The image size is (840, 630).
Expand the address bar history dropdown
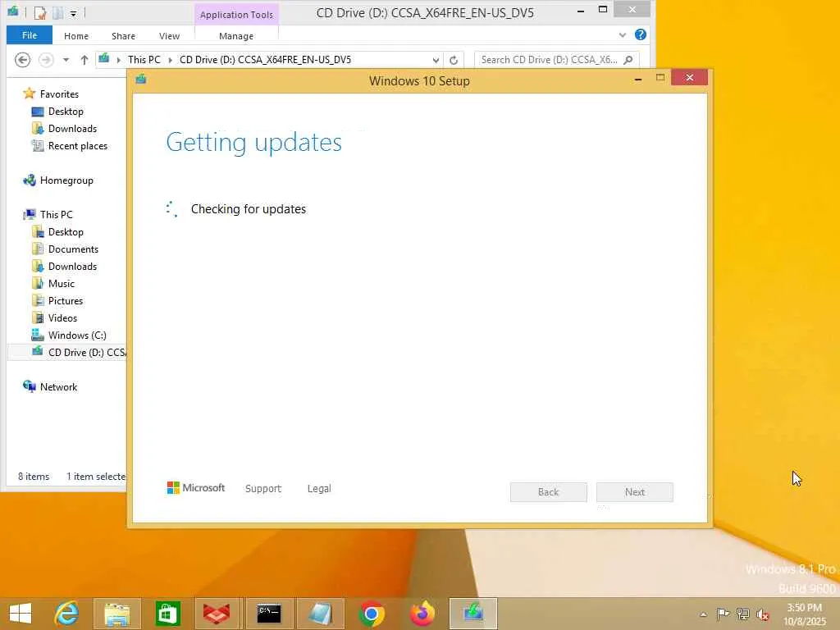coord(436,60)
